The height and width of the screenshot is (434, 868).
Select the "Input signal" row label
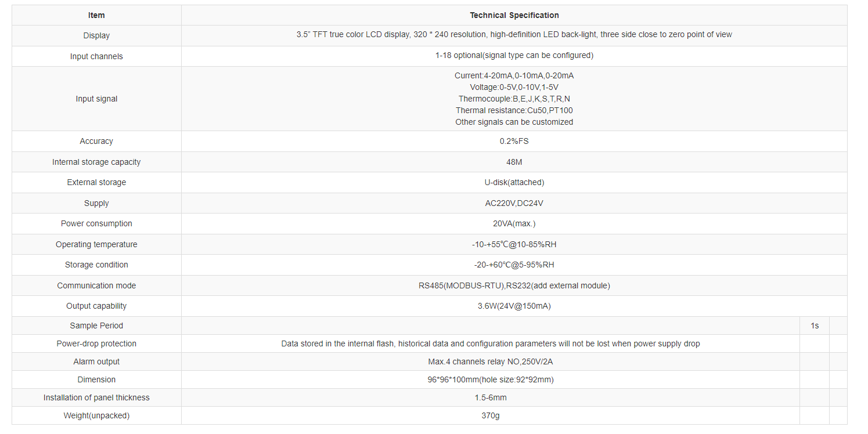(x=96, y=99)
